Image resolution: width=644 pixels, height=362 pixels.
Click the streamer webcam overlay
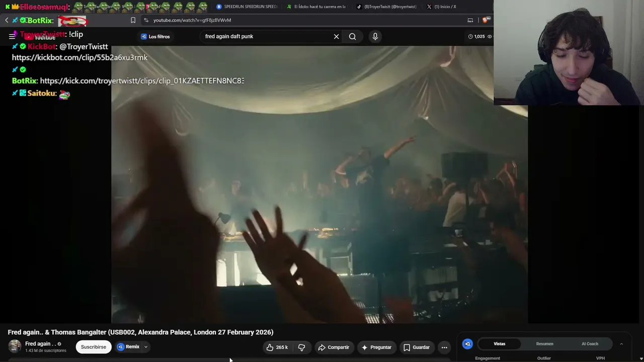tap(569, 52)
